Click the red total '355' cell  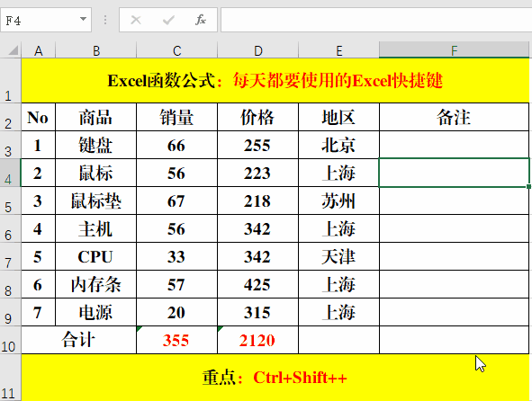tap(176, 340)
